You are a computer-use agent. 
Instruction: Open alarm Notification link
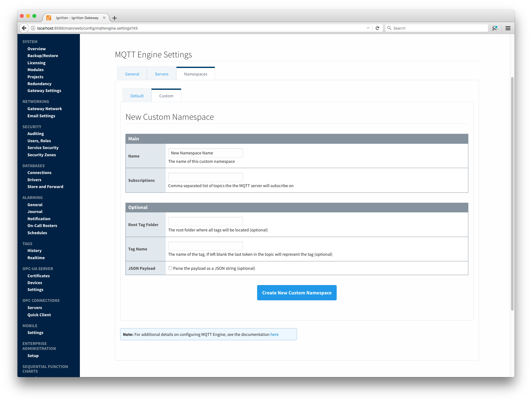tap(39, 219)
